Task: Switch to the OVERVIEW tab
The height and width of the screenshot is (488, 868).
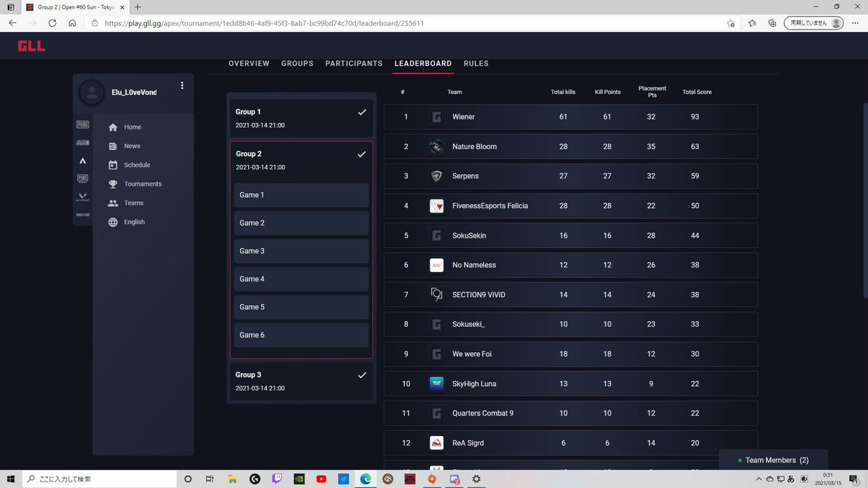Action: (249, 64)
